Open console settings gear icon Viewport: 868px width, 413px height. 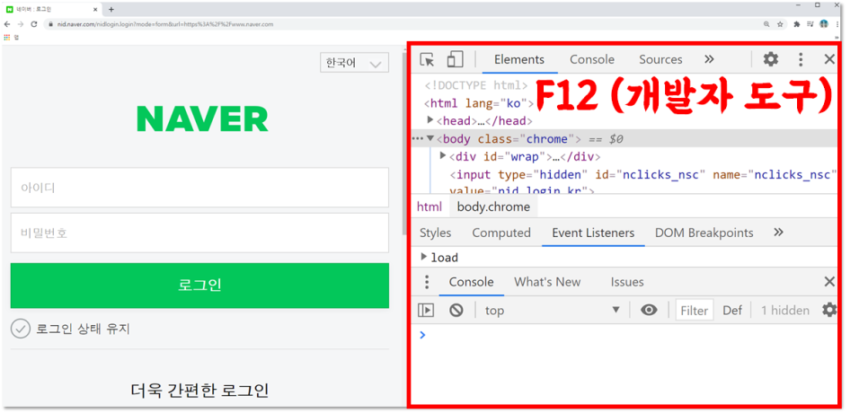coord(828,310)
